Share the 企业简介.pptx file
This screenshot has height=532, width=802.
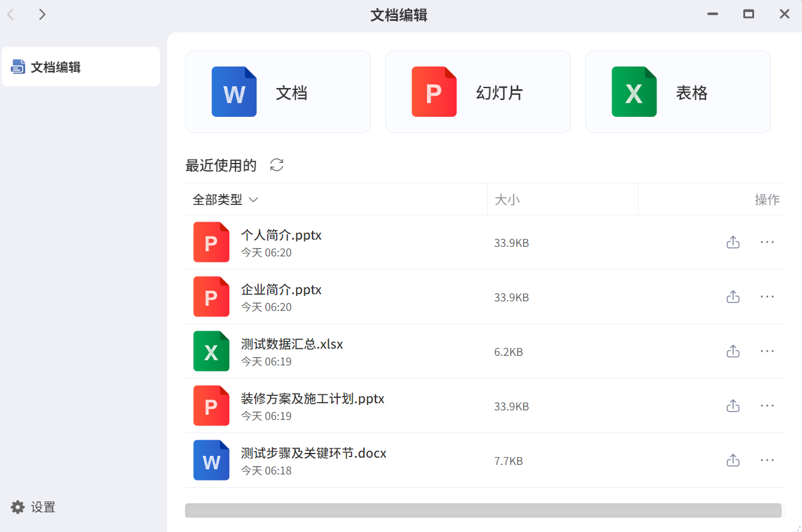(733, 297)
